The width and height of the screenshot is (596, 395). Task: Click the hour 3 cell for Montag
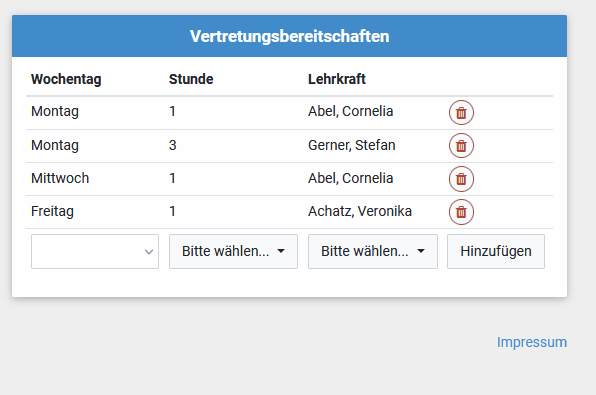173,145
